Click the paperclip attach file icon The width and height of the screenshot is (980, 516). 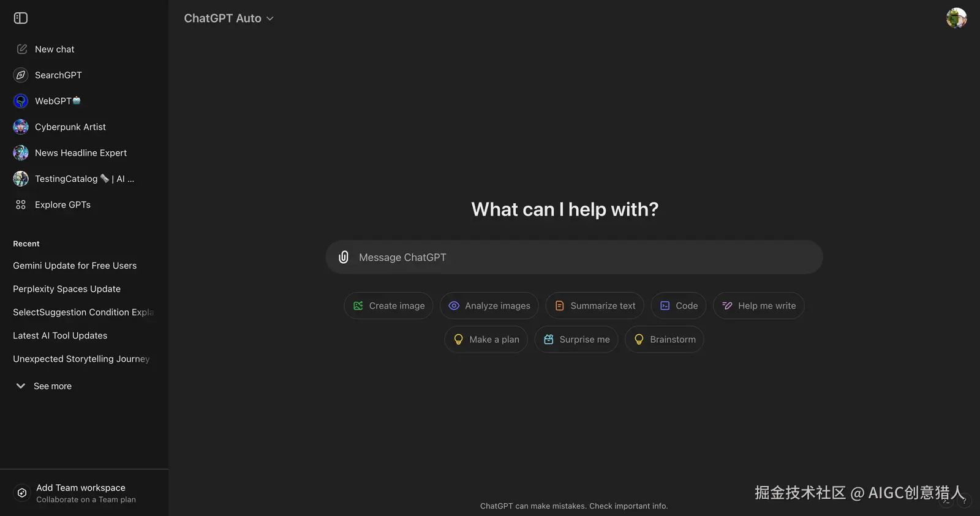point(344,257)
